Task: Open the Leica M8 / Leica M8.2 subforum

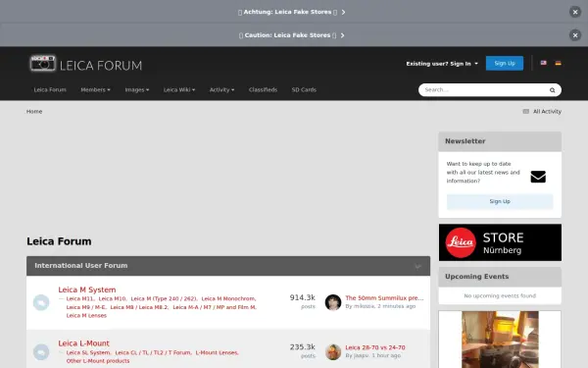Action: (139, 307)
